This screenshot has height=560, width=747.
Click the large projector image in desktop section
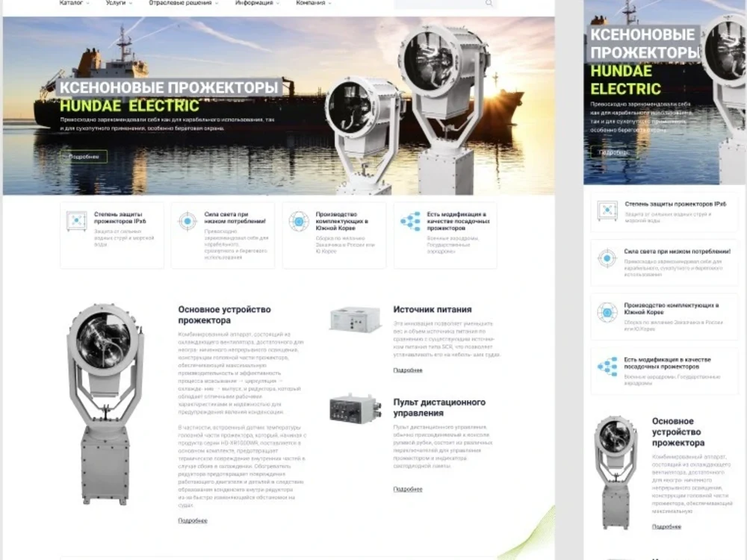105,404
